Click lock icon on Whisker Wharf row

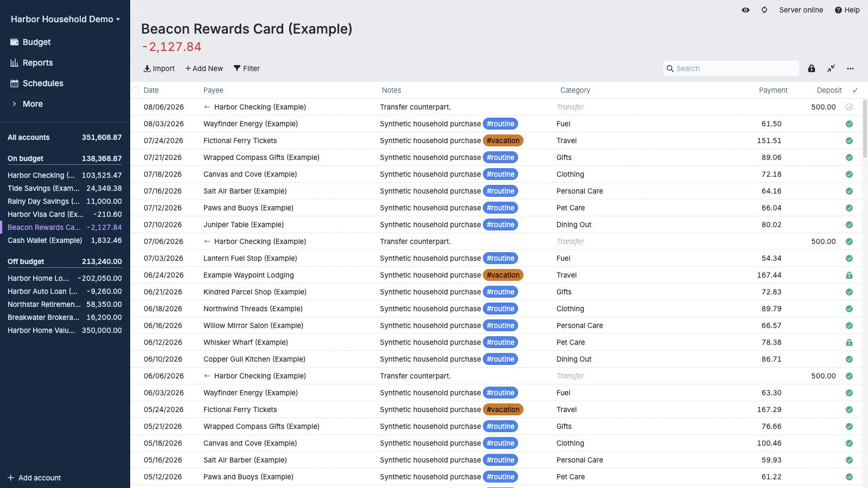849,342
